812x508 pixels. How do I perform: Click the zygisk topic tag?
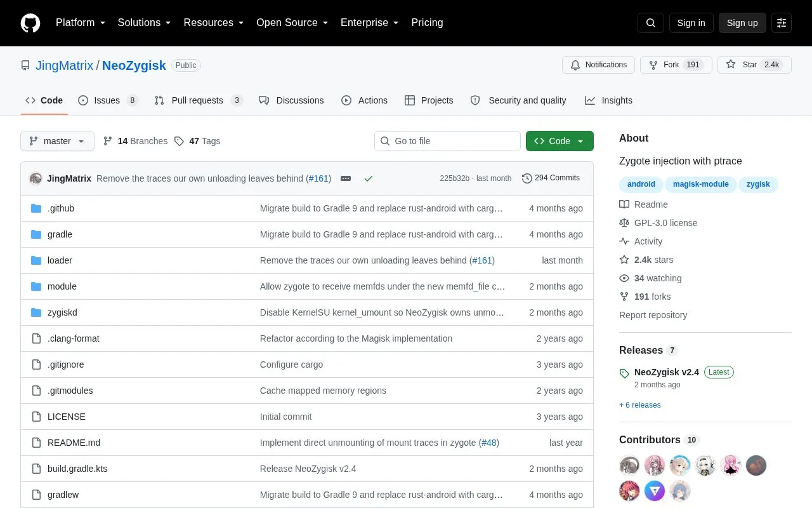[758, 184]
